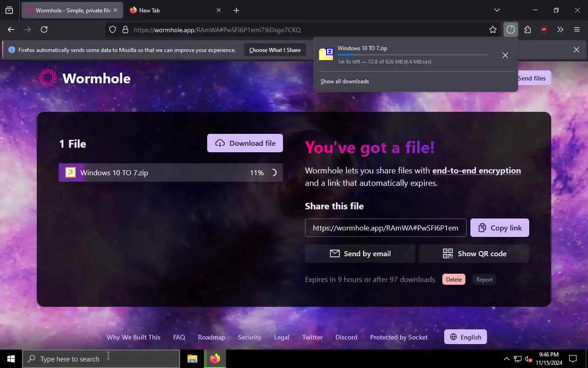Open the Legal footer link
588x368 pixels.
[282, 337]
